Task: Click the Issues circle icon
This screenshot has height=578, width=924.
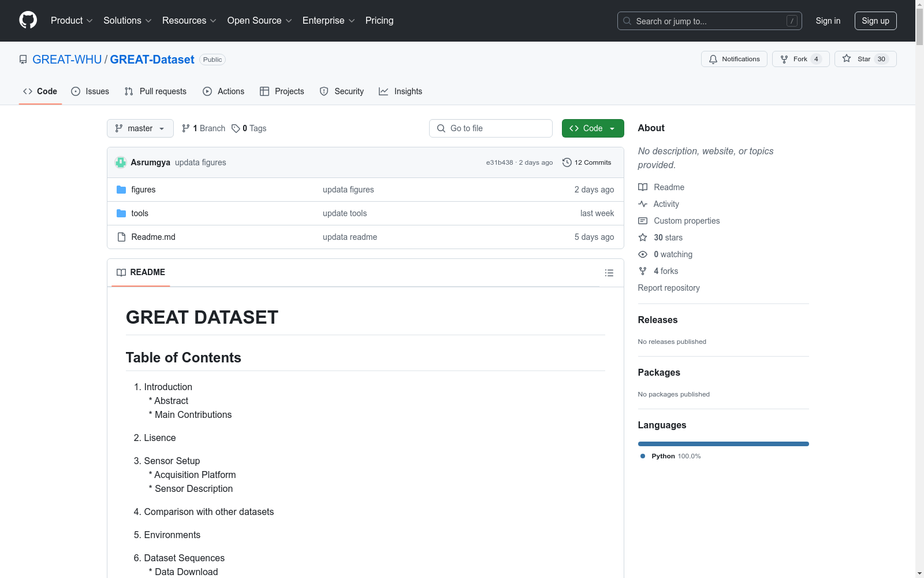Action: click(76, 91)
